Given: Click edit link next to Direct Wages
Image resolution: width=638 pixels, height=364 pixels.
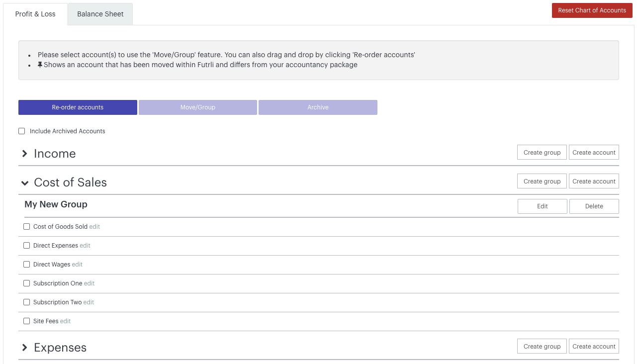Looking at the screenshot, I should [77, 265].
